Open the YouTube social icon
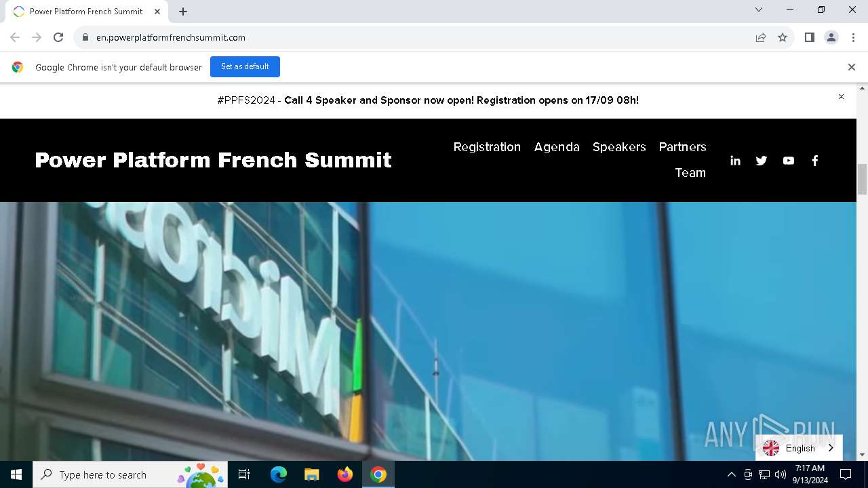This screenshot has height=488, width=868. point(788,161)
